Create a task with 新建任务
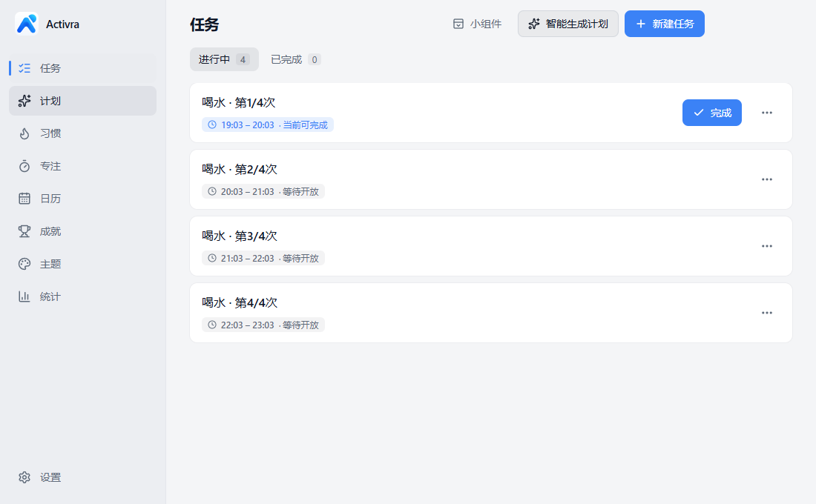The width and height of the screenshot is (816, 504). click(665, 24)
